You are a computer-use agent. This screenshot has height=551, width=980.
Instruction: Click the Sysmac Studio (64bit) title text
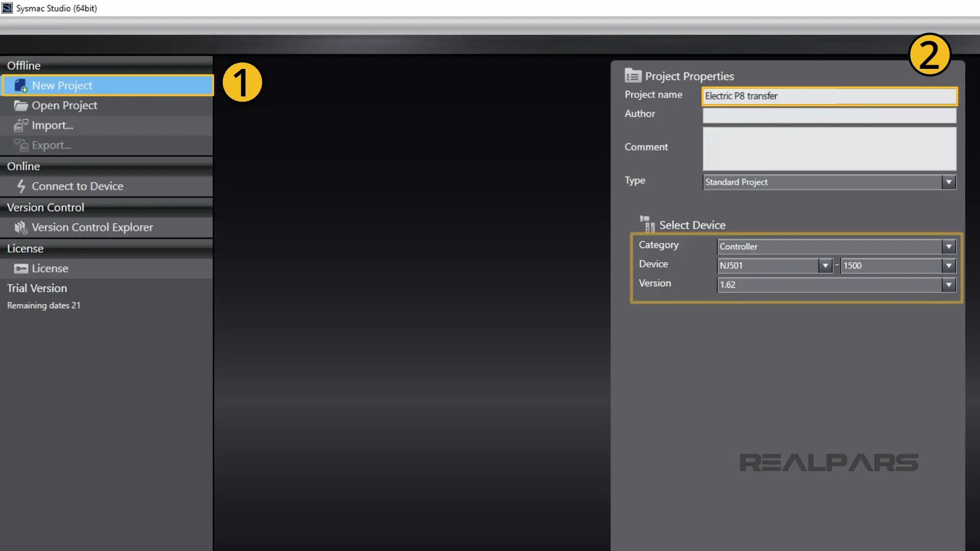point(57,8)
